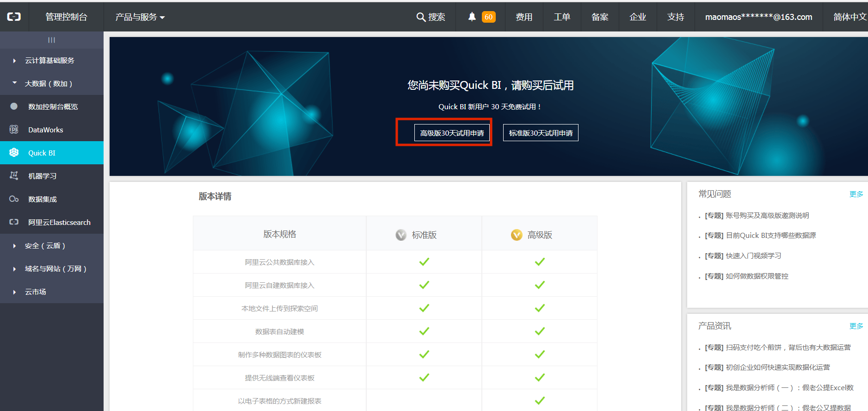
Task: Click 阿里云自建数据库接入 row label
Action: pos(280,286)
